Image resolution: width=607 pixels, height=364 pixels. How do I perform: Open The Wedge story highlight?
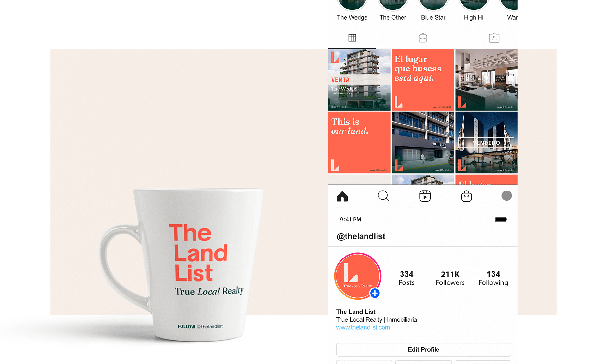(352, 10)
